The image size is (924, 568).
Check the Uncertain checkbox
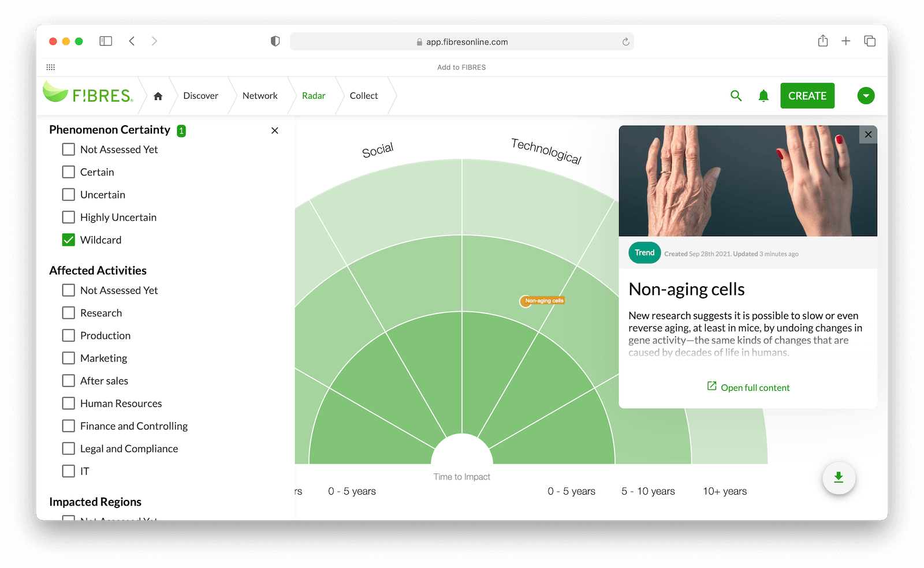[69, 195]
